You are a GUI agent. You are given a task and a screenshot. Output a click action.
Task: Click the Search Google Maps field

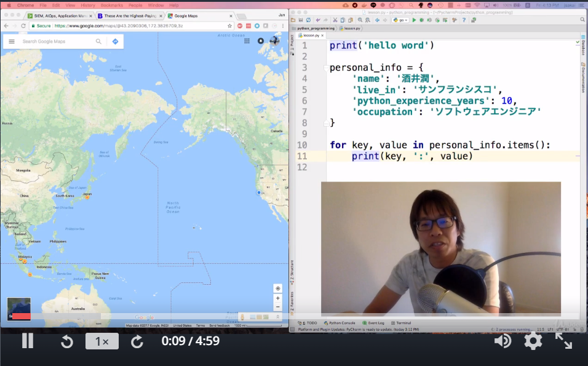tap(57, 42)
